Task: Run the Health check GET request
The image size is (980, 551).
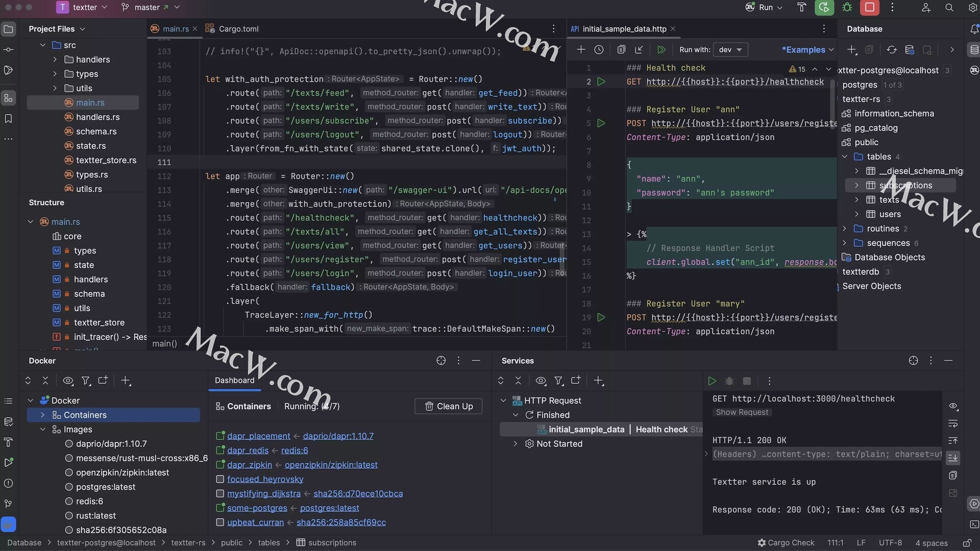Action: [x=601, y=82]
